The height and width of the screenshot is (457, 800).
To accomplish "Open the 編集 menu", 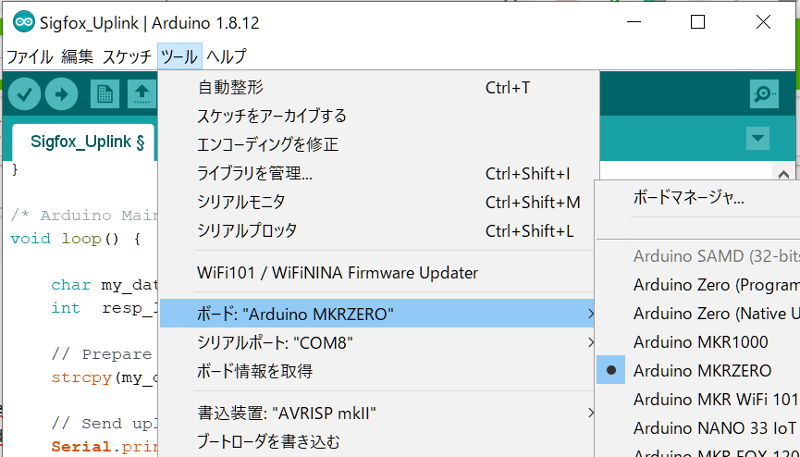I will pyautogui.click(x=78, y=57).
